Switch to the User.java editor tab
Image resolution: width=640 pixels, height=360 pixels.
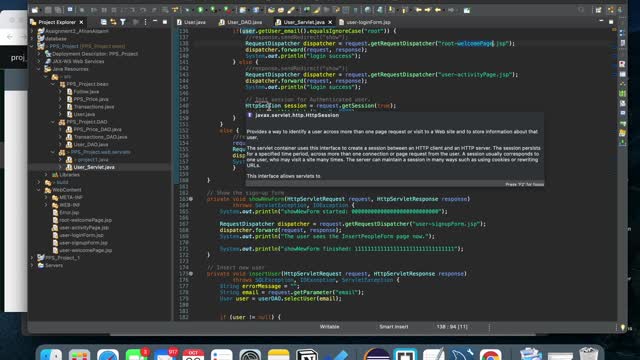pos(191,22)
